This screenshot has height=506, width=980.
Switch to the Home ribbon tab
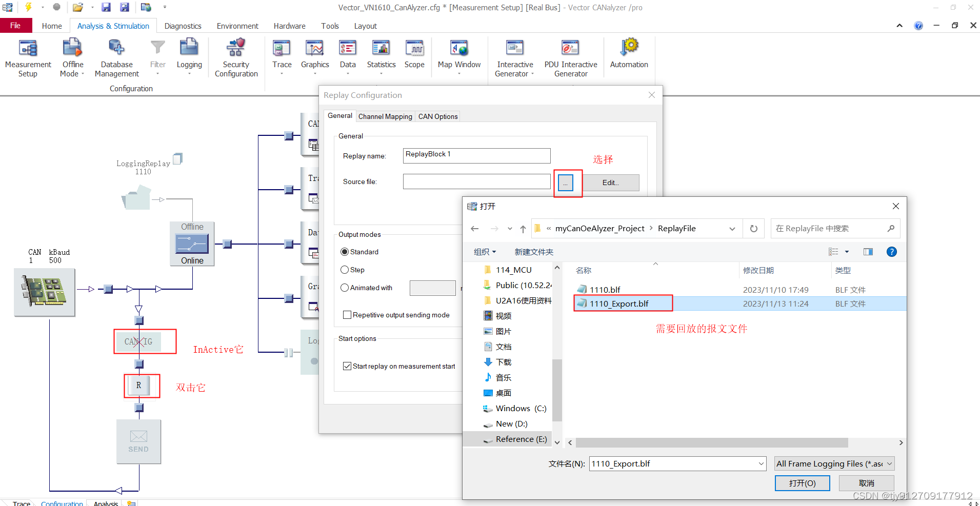click(52, 26)
